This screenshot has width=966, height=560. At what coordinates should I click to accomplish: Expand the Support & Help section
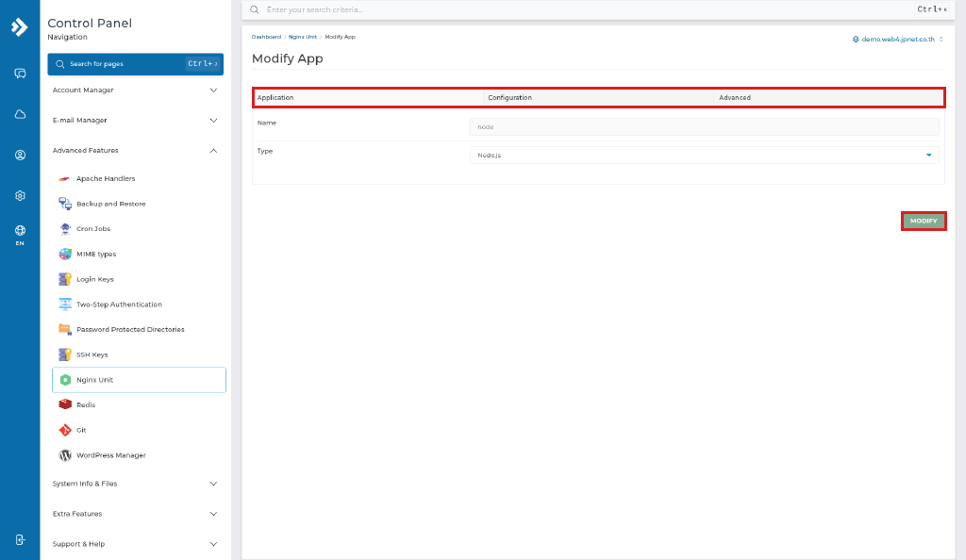(135, 544)
